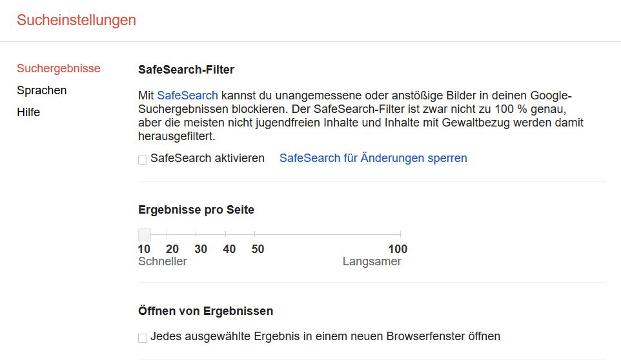Click the Langsamer label under the slider
Viewport: 621px width, 364px height.
tap(372, 261)
